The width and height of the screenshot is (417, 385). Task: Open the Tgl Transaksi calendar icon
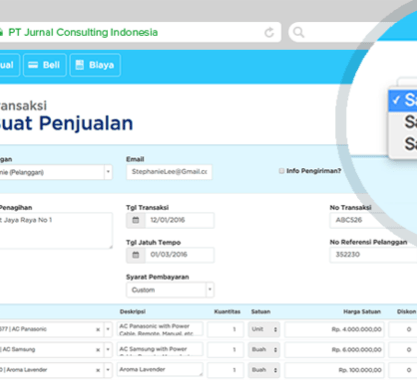point(136,220)
